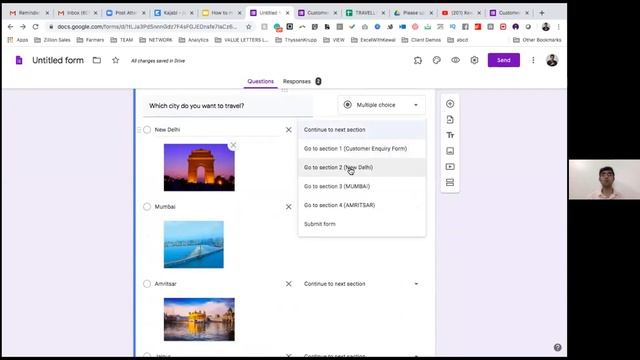
Task: Click the Mumbai sea link image
Action: (x=194, y=244)
